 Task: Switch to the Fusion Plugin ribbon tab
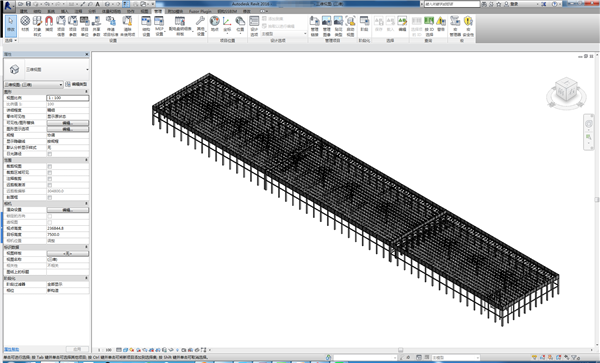coord(200,11)
